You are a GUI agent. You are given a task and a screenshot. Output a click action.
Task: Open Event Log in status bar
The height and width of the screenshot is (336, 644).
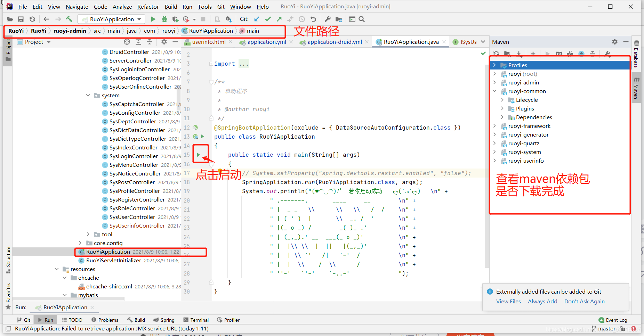613,320
